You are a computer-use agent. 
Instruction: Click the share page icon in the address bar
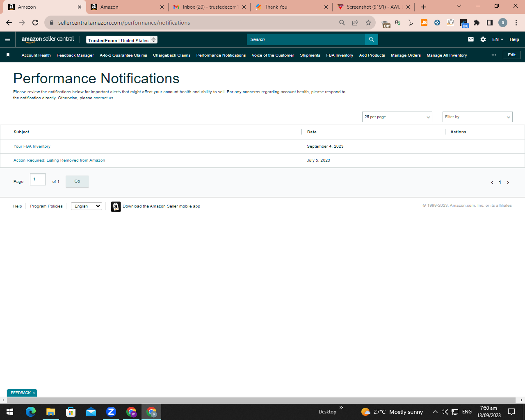(355, 23)
